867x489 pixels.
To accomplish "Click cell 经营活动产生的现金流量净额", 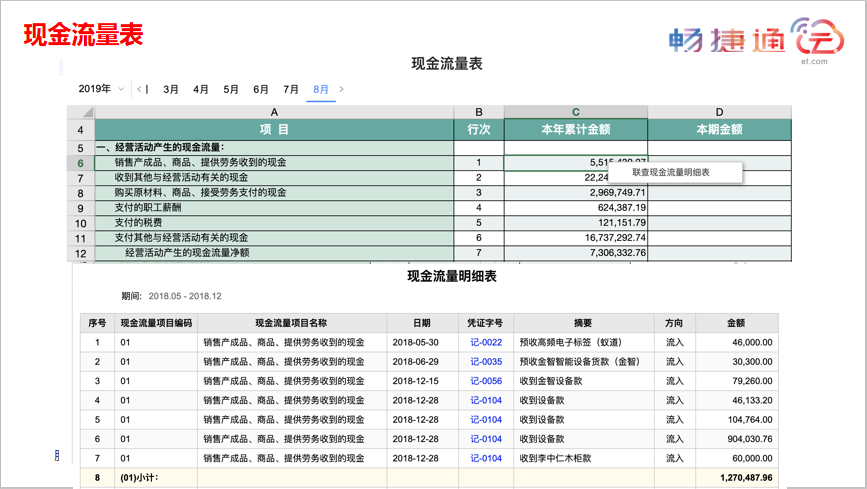I will tap(274, 253).
